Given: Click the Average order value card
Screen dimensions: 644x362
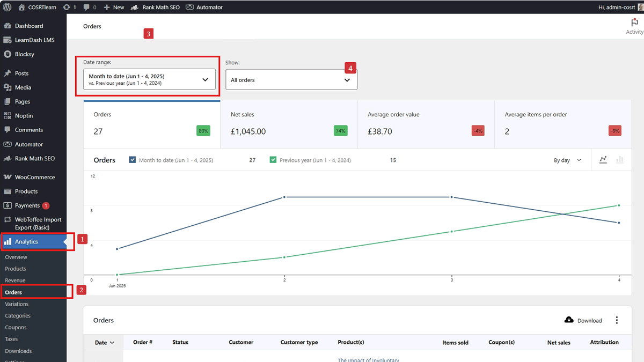Looking at the screenshot, I should [x=426, y=124].
